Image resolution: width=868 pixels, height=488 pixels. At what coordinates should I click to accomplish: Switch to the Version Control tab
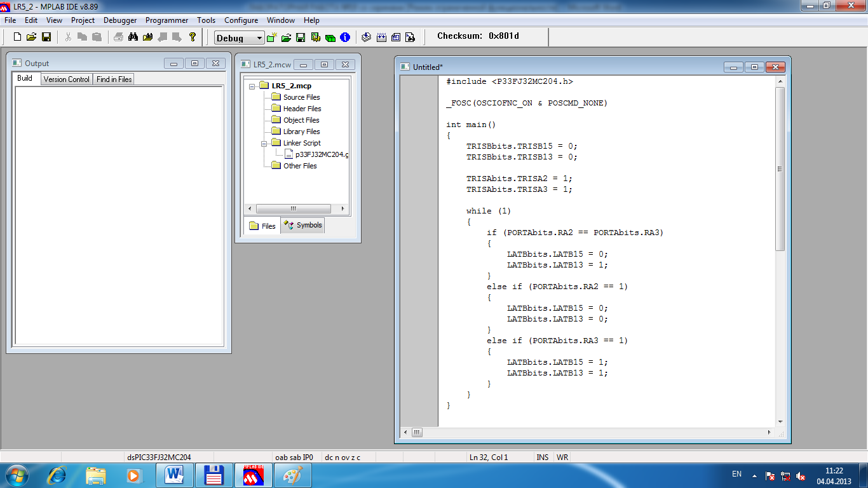66,79
